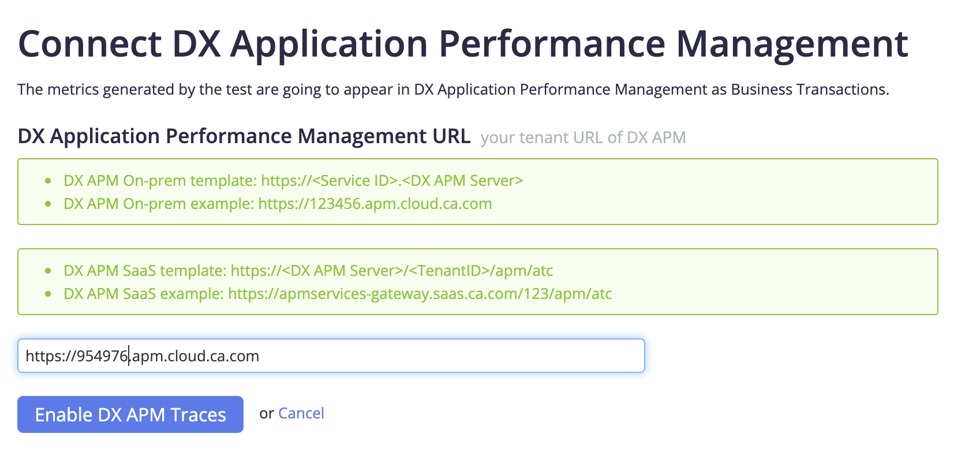Click the bullet before SaaS example
The width and height of the screenshot is (980, 471).
point(48,294)
